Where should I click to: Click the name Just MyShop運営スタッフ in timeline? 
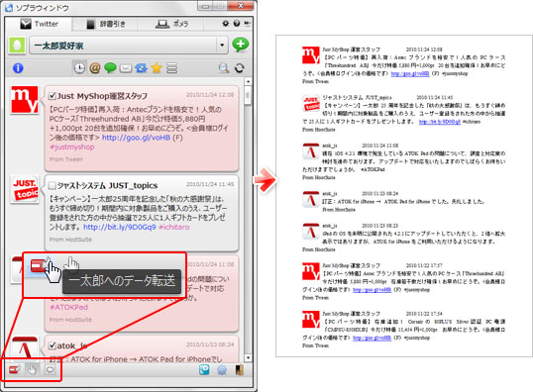(102, 96)
